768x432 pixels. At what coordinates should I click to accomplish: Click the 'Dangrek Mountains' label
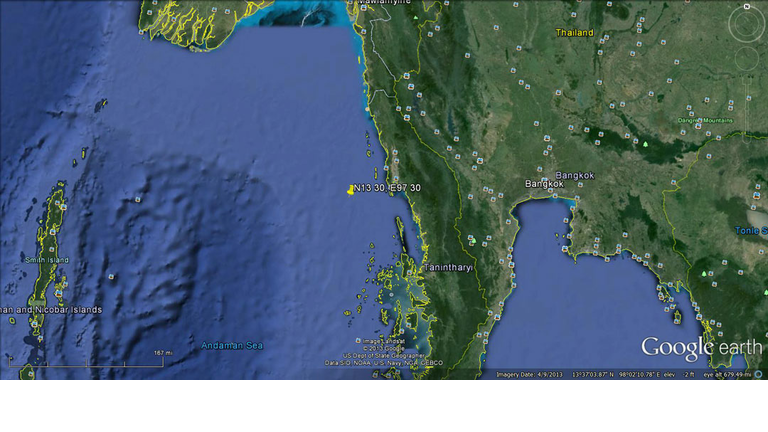pyautogui.click(x=705, y=120)
